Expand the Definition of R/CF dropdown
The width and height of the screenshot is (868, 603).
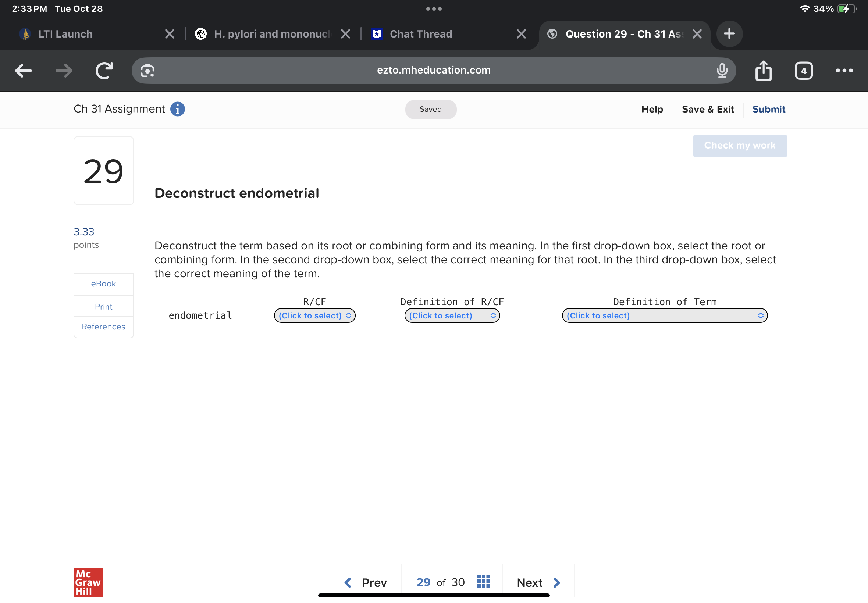tap(452, 315)
